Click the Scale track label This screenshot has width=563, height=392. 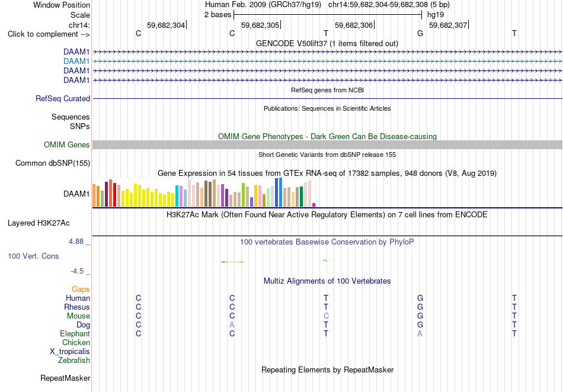click(x=80, y=15)
